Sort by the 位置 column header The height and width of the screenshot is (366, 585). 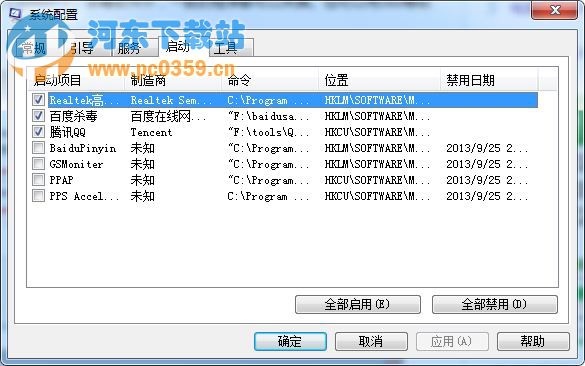tap(379, 80)
